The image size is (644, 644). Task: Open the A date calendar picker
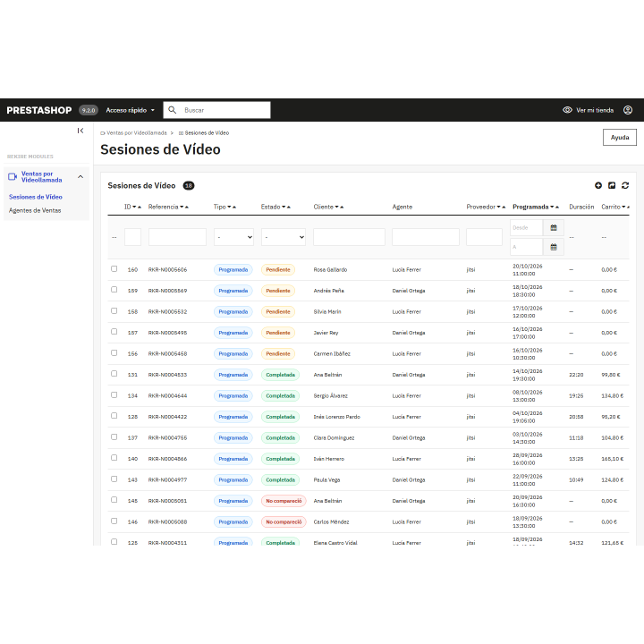click(554, 247)
